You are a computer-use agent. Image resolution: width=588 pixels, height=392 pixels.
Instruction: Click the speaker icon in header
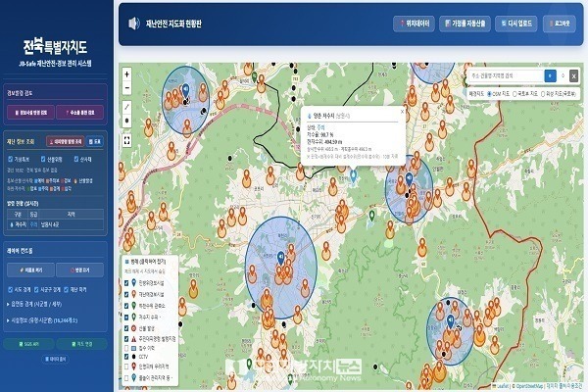[x=134, y=24]
